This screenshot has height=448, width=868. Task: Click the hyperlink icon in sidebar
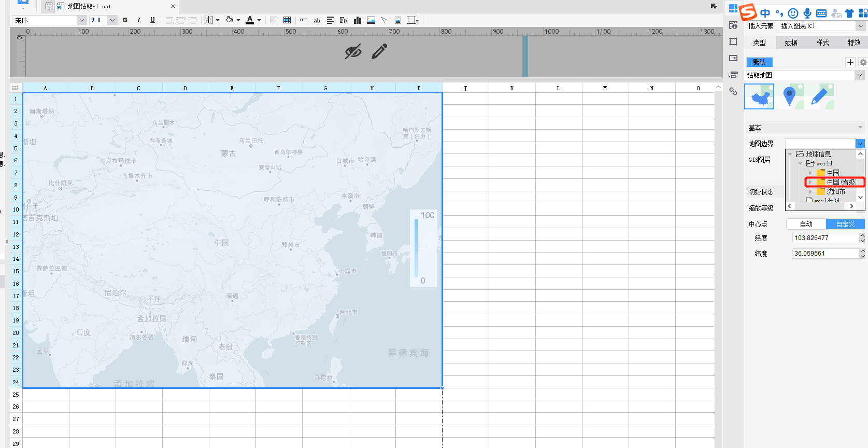click(x=733, y=91)
